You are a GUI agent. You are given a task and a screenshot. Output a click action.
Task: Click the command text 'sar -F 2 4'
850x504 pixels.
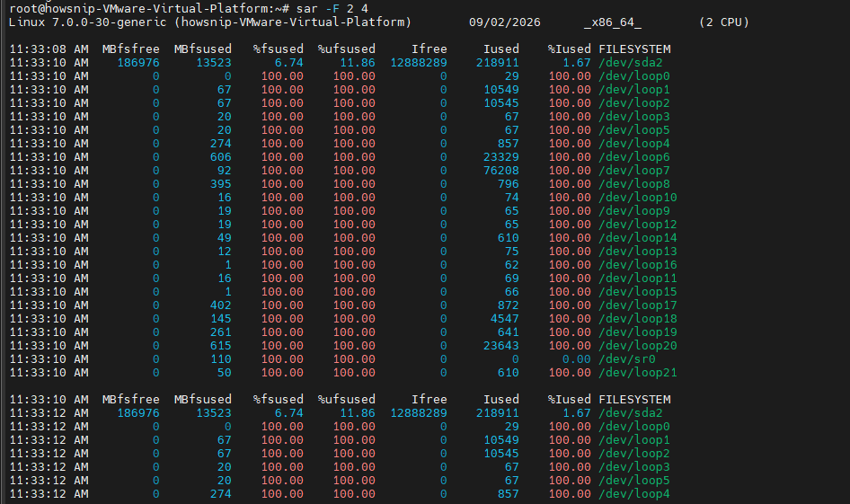pos(332,9)
